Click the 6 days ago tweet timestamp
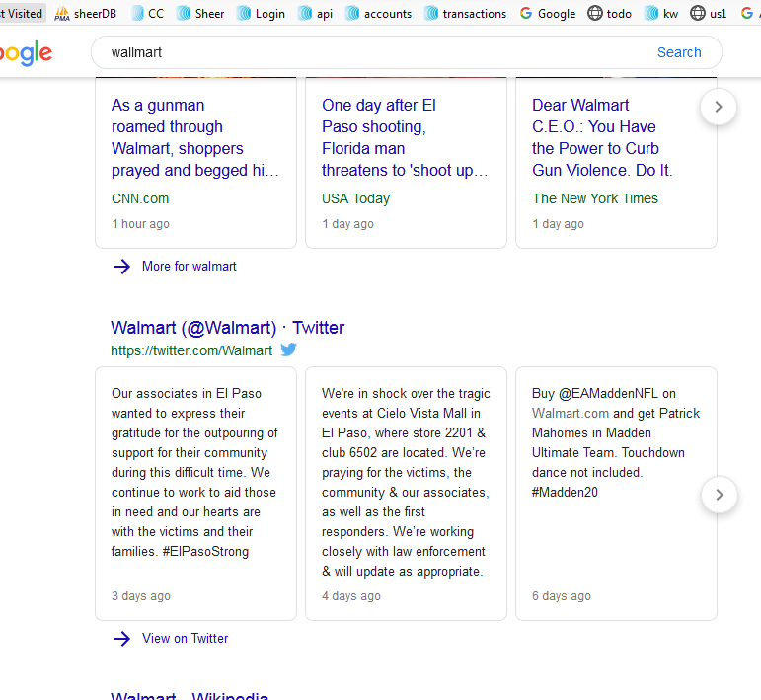761x700 pixels. coord(562,596)
